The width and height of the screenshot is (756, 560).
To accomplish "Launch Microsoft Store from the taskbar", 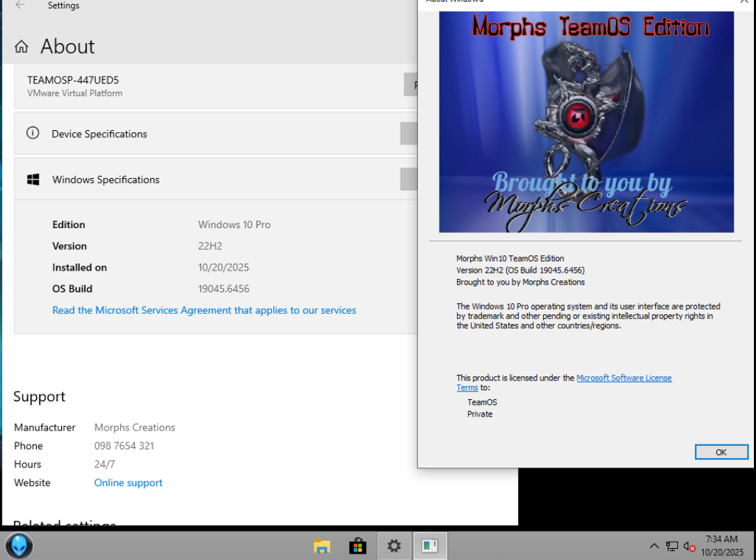I will (x=357, y=546).
